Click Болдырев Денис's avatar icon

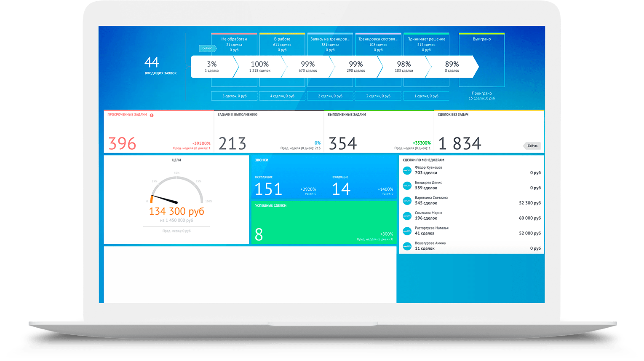click(x=407, y=186)
